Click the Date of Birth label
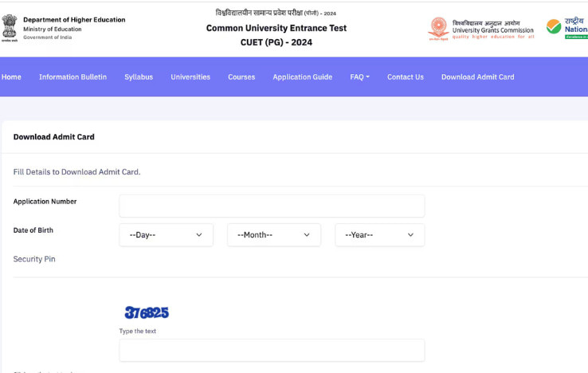Image resolution: width=588 pixels, height=373 pixels. click(33, 230)
